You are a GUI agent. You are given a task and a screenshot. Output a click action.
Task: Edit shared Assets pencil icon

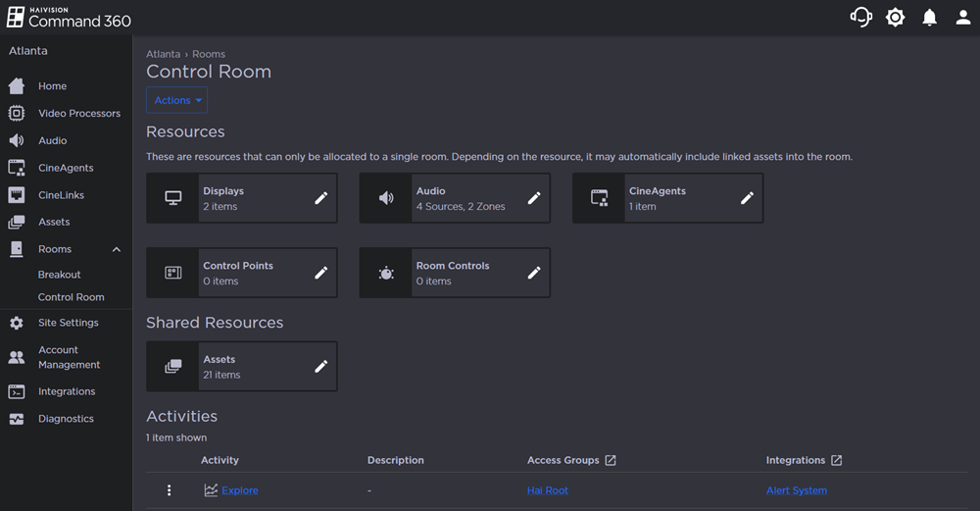[x=320, y=367]
